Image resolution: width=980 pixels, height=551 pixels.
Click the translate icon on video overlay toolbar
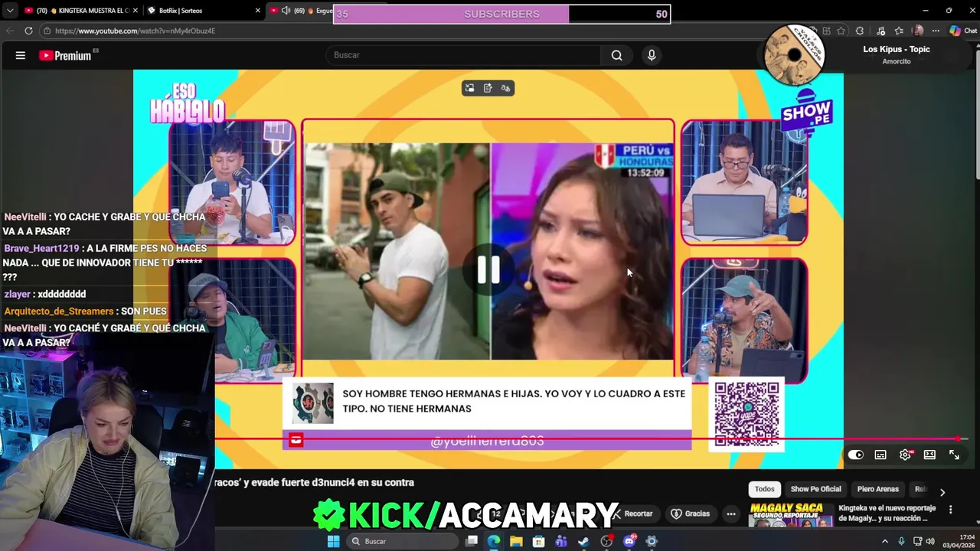click(505, 88)
